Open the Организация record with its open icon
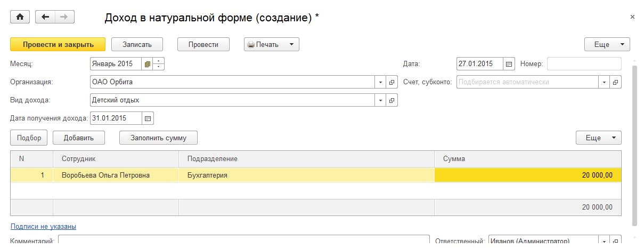 392,82
